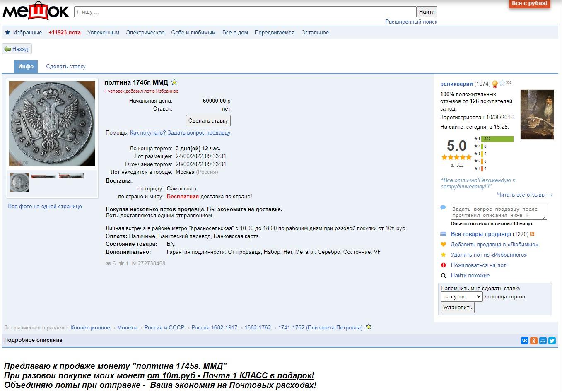Viewport: 562px width, 392px height.
Task: Expand the "Все в дом" category menu
Action: click(235, 33)
